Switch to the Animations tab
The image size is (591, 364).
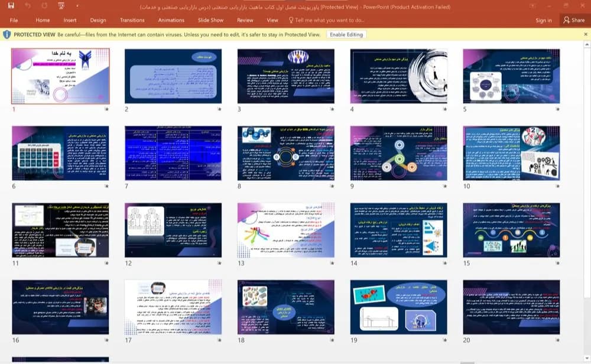click(171, 20)
